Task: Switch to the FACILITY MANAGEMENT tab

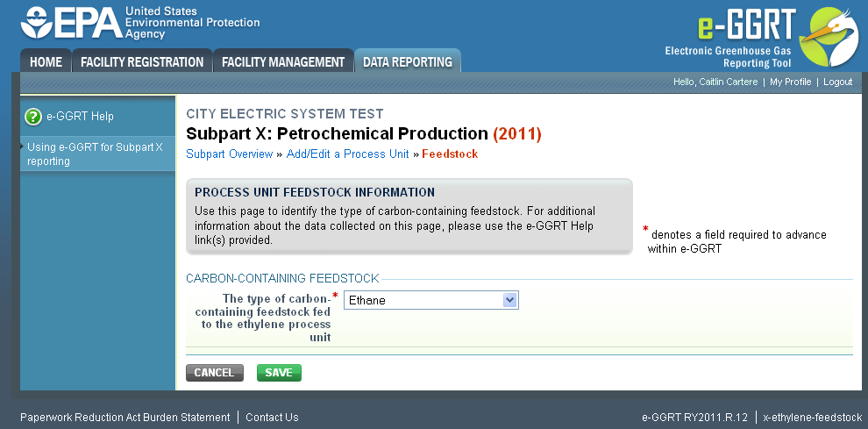Action: click(x=283, y=62)
